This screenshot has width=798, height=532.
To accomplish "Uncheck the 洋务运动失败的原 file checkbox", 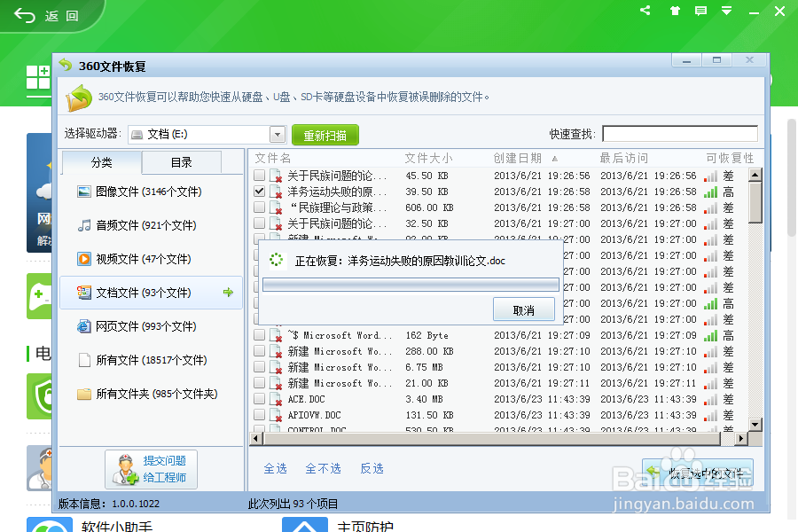I will 259,192.
